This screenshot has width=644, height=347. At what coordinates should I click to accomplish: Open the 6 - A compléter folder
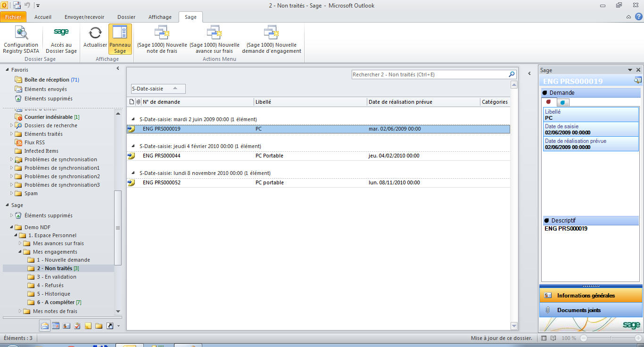pyautogui.click(x=59, y=302)
